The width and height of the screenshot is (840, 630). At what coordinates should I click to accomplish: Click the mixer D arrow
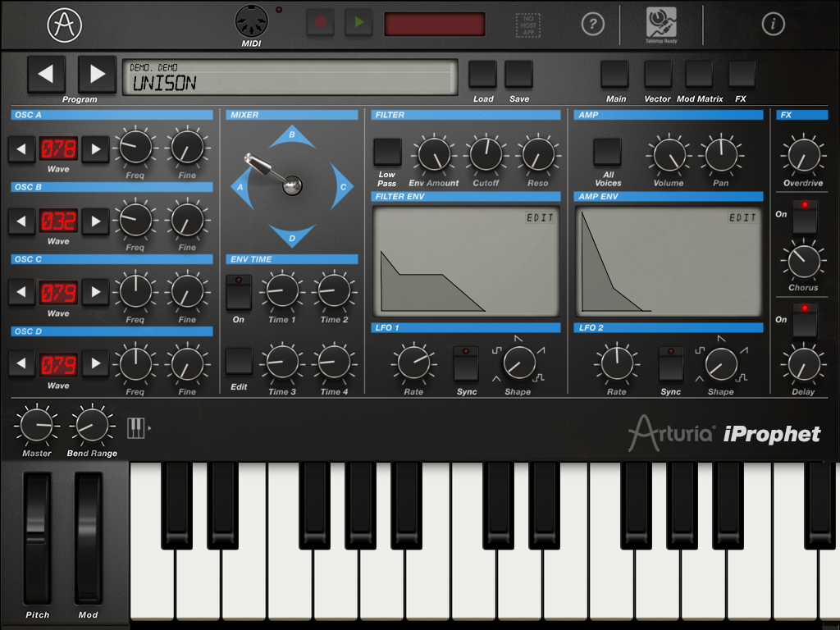[x=292, y=236]
